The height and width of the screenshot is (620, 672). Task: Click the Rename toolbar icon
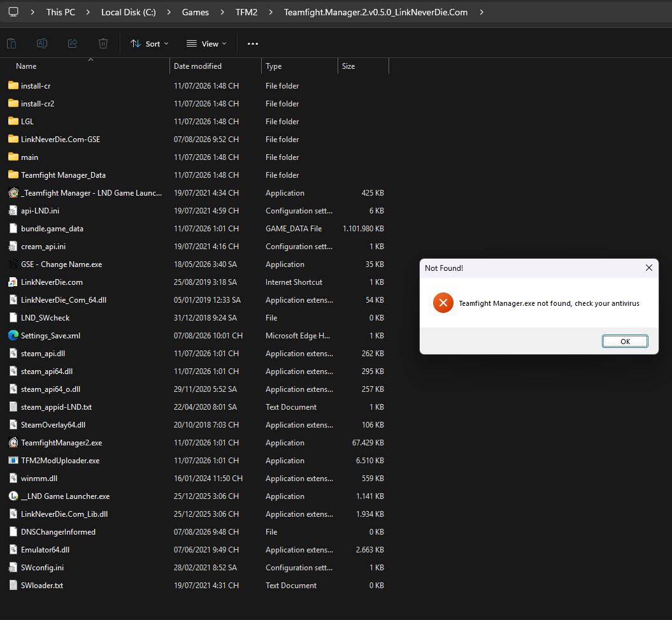pyautogui.click(x=42, y=43)
